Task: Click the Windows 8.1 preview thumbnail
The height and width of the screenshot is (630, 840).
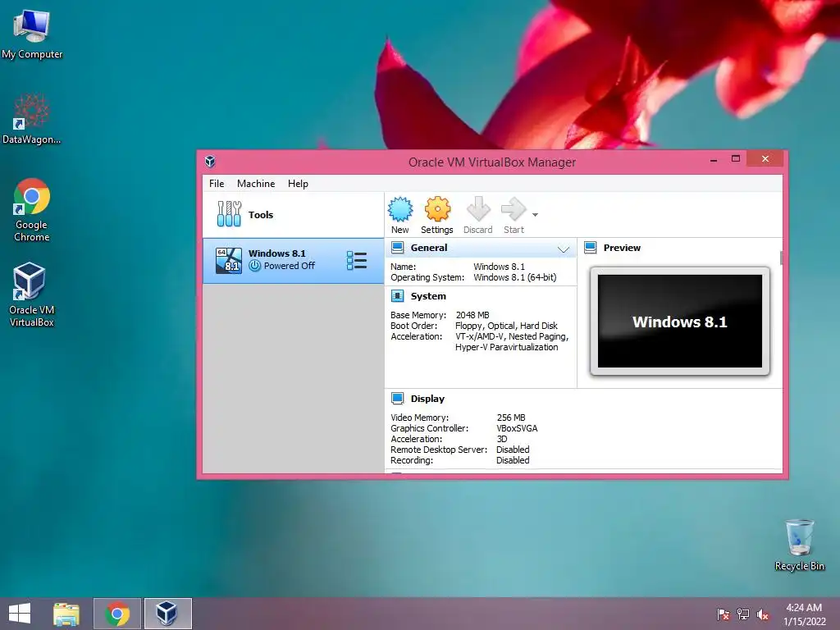Action: click(x=679, y=322)
